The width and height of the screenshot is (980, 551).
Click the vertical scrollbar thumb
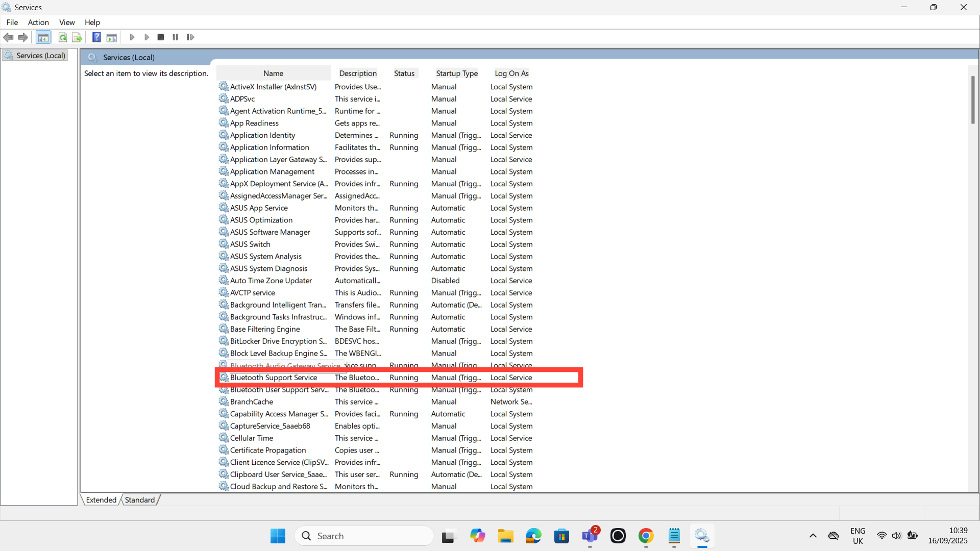tap(973, 99)
